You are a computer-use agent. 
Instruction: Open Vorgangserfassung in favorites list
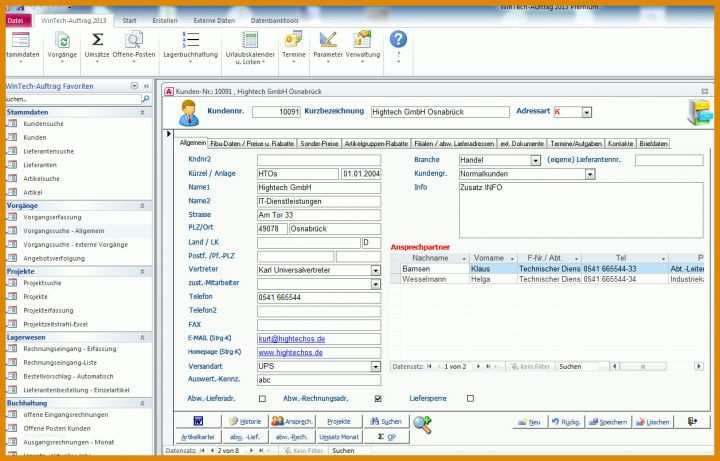(x=52, y=217)
